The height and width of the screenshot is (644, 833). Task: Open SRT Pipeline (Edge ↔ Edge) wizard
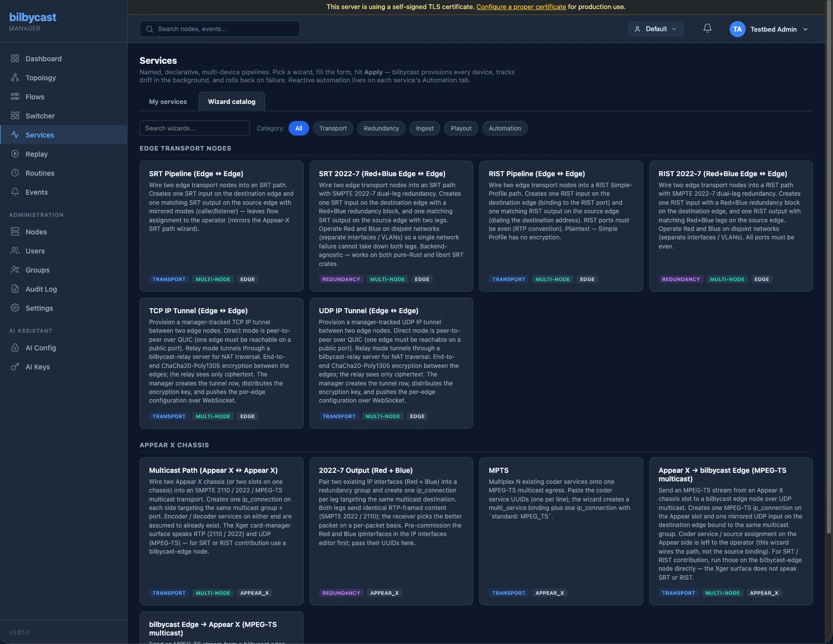221,226
